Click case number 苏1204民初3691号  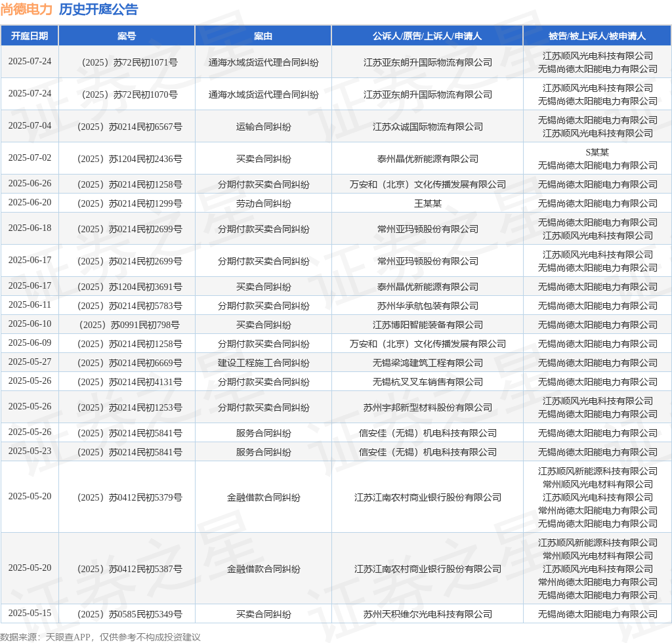129,287
